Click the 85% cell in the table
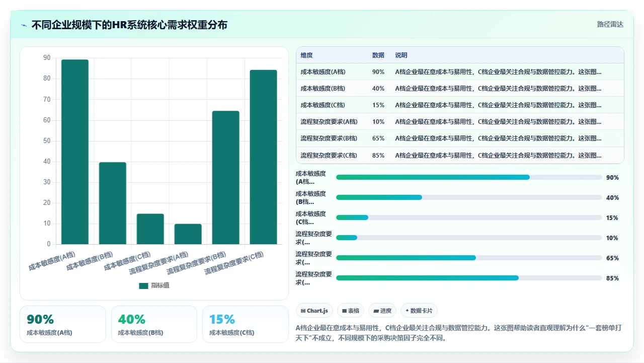 coord(378,156)
